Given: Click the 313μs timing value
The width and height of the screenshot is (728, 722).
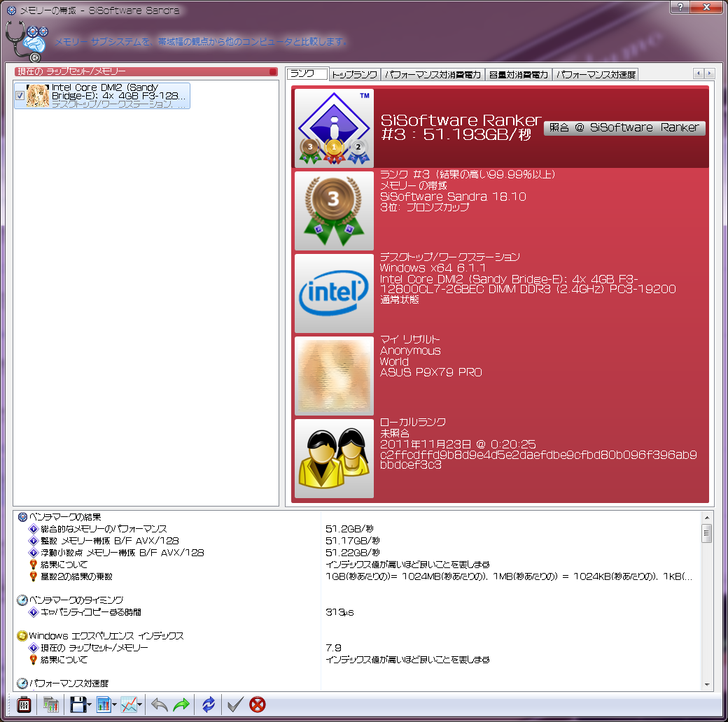Looking at the screenshot, I should coord(339,612).
